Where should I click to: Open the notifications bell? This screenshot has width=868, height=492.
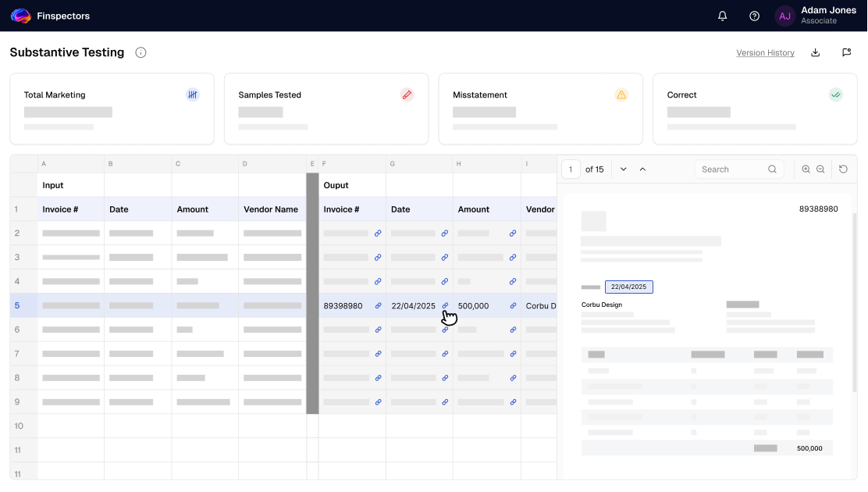coord(722,16)
